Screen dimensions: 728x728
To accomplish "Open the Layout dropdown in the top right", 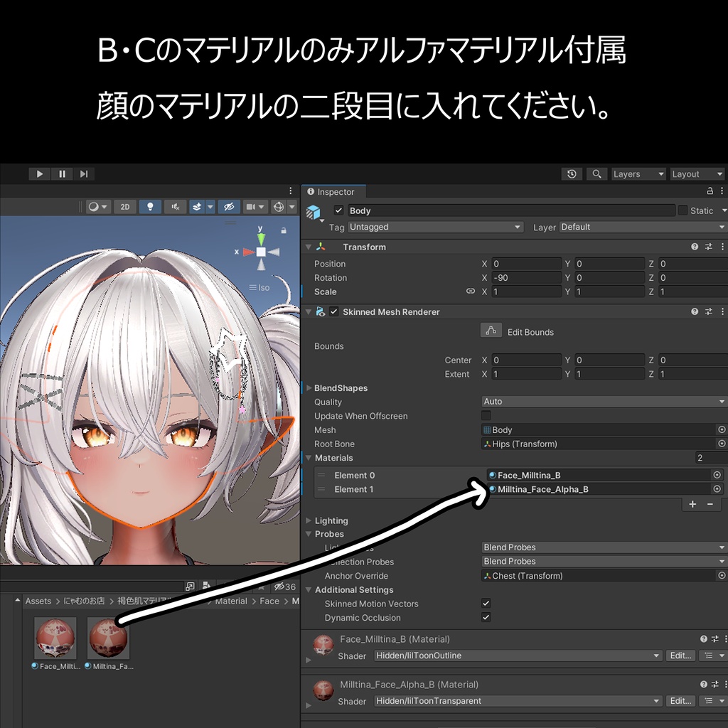I will [697, 173].
